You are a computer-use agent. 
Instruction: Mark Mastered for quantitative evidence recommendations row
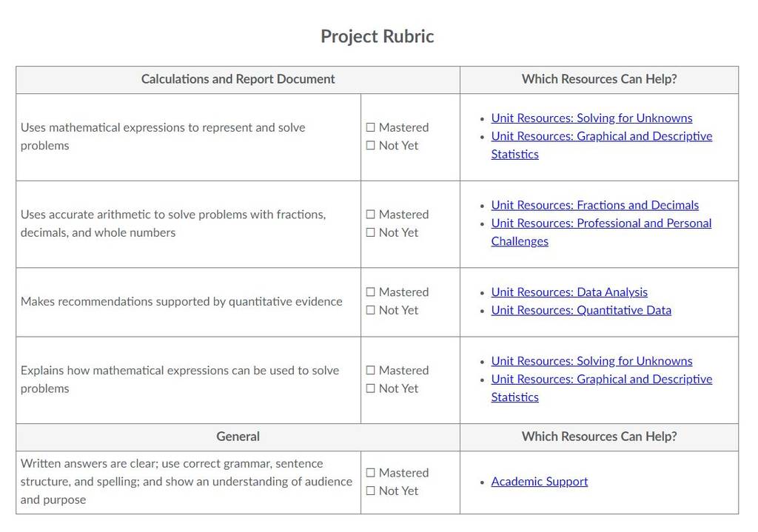click(x=370, y=292)
